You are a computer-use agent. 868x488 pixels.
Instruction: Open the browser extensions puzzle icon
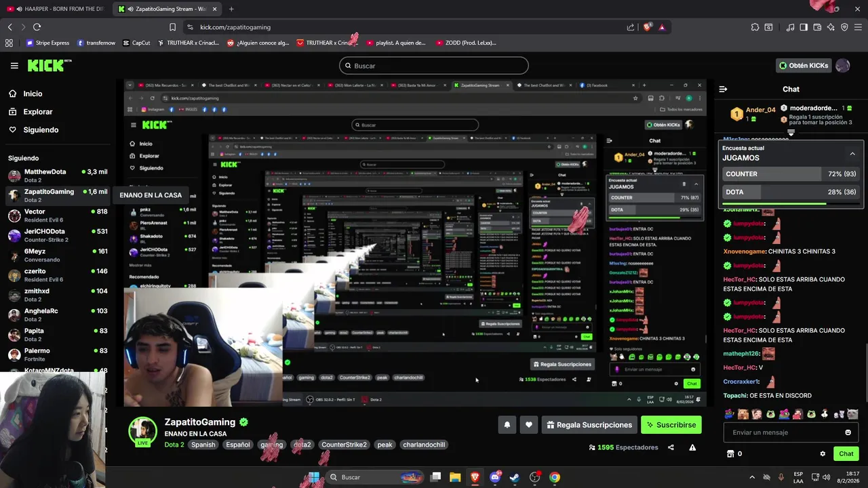[755, 27]
